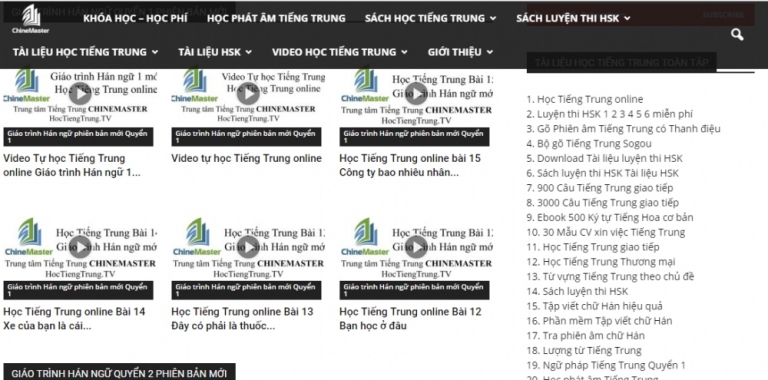Click the category tag under Bài 12 thumbnail
The width and height of the screenshot is (768, 380).
pos(414,290)
